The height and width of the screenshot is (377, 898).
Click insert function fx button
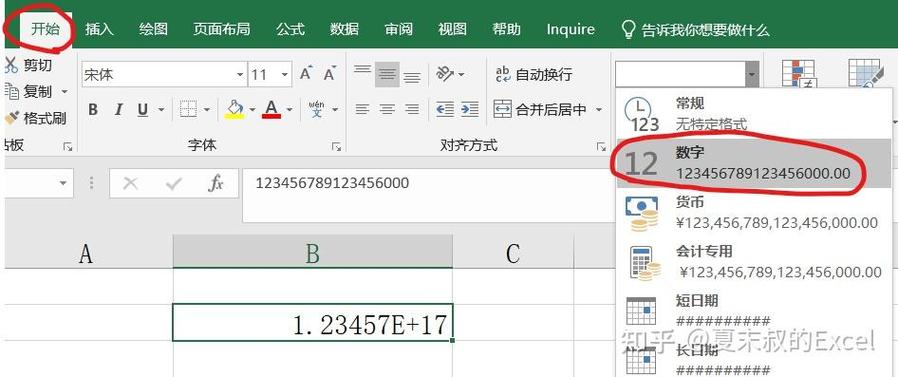(x=215, y=183)
